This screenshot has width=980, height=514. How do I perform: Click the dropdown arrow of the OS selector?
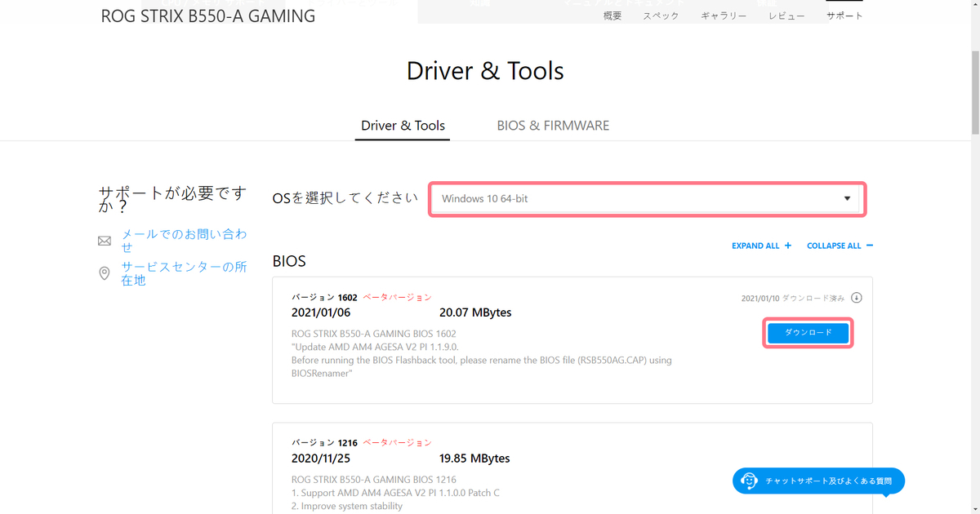pyautogui.click(x=847, y=199)
